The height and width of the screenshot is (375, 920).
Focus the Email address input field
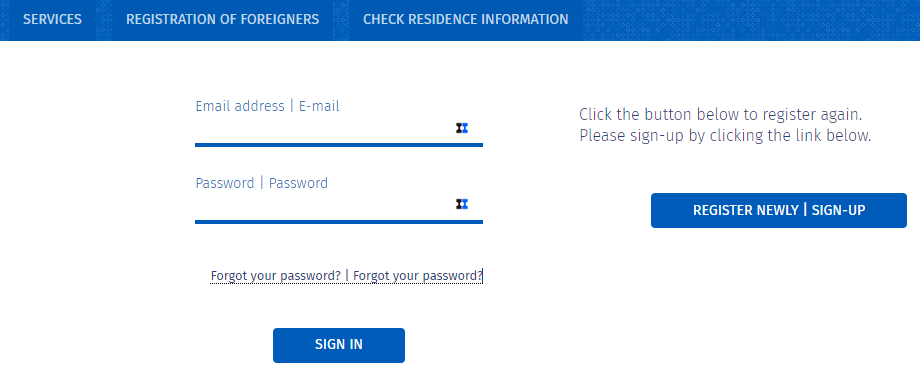pyautogui.click(x=324, y=129)
